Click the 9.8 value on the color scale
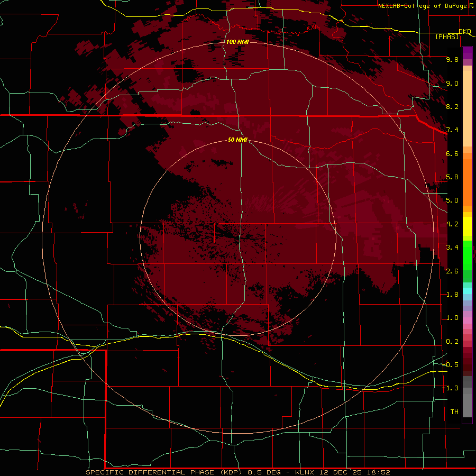 tap(452, 59)
